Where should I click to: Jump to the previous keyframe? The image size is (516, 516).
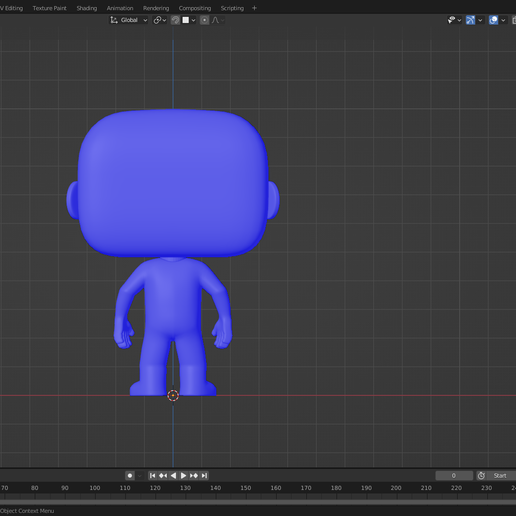[x=163, y=476]
